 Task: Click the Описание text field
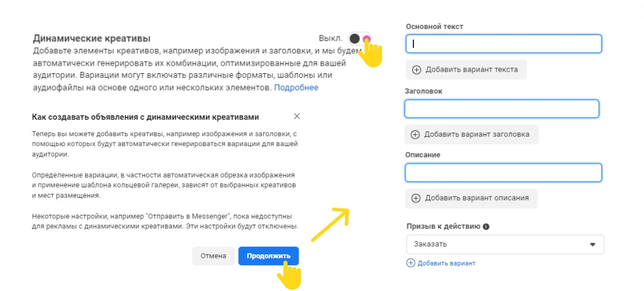(504, 173)
